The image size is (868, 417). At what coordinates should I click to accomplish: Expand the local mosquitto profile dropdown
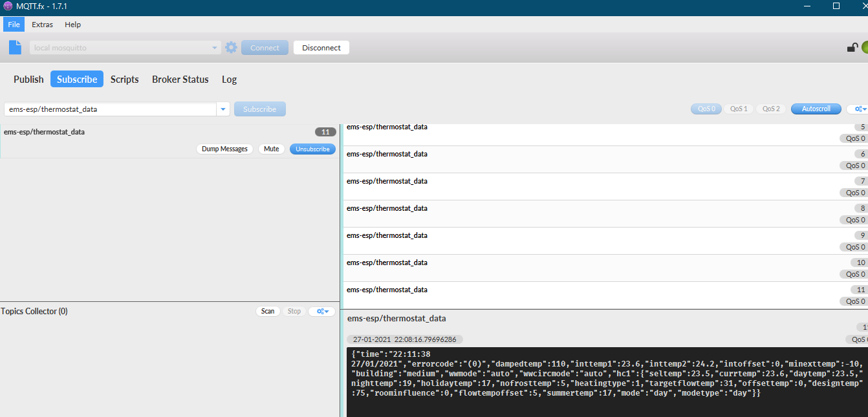pos(215,48)
